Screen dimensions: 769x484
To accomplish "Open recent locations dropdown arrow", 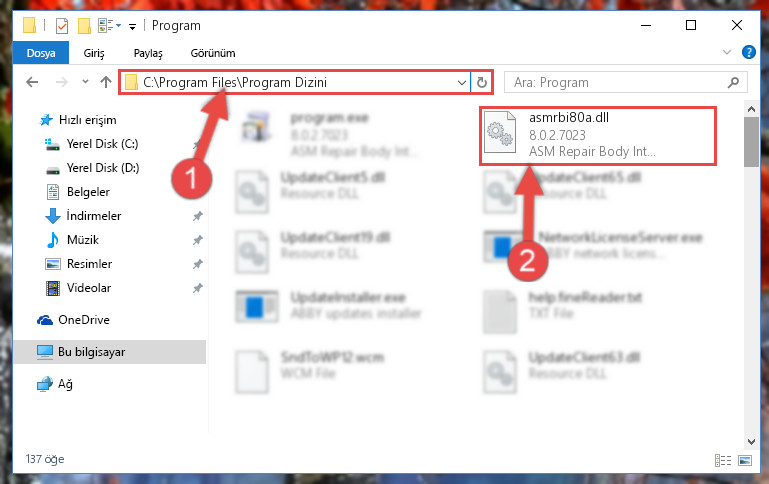I will (x=85, y=82).
